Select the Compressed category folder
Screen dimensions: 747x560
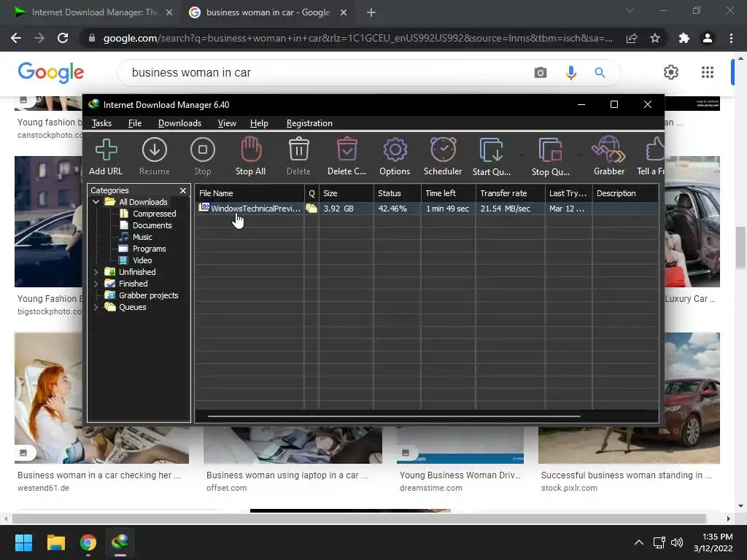[x=154, y=214]
